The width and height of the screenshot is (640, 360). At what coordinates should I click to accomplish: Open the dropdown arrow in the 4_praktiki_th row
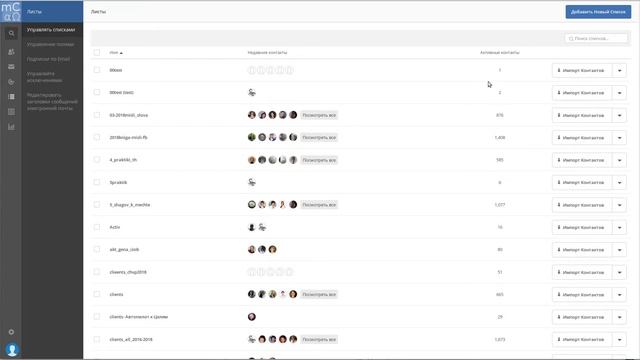pos(620,160)
